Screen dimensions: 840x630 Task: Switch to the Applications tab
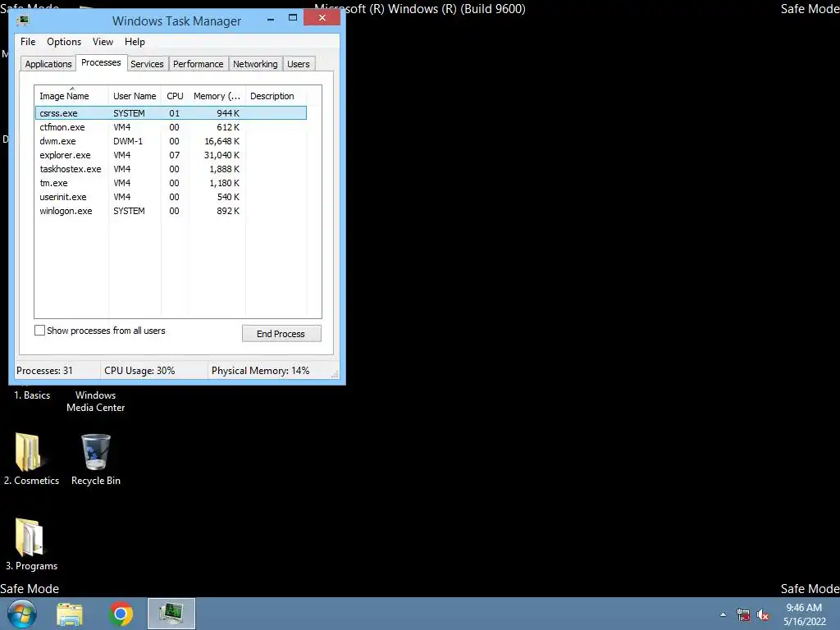[48, 64]
